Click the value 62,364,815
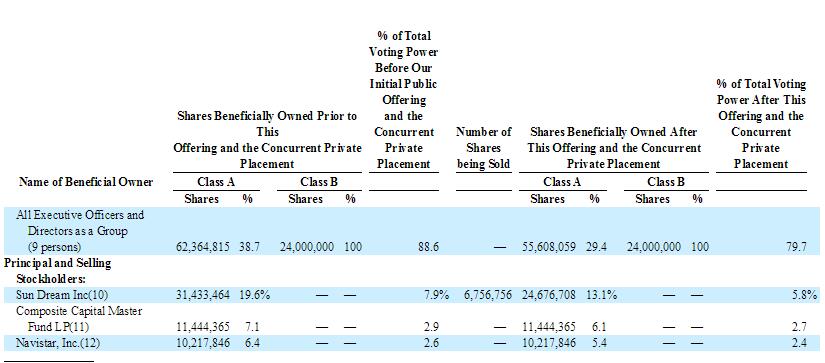Viewport: 825px width, 363px height. [202, 246]
